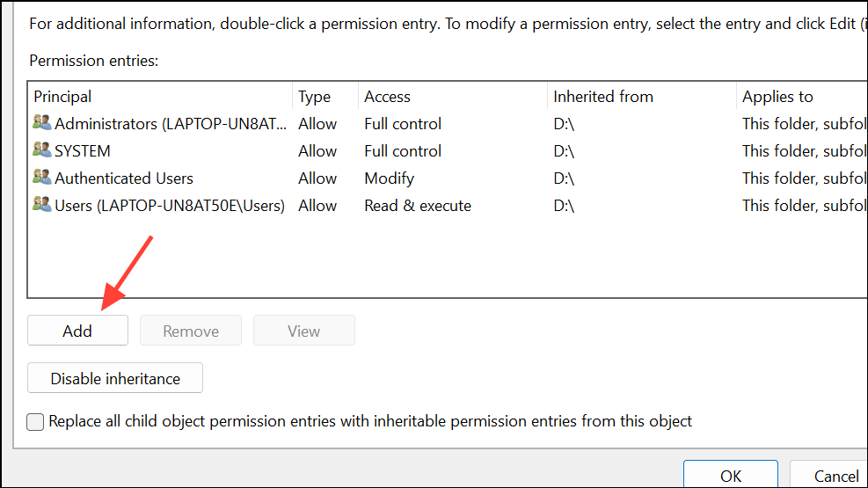
Task: Select the Authenticated Users Modify entry
Action: pos(389,178)
